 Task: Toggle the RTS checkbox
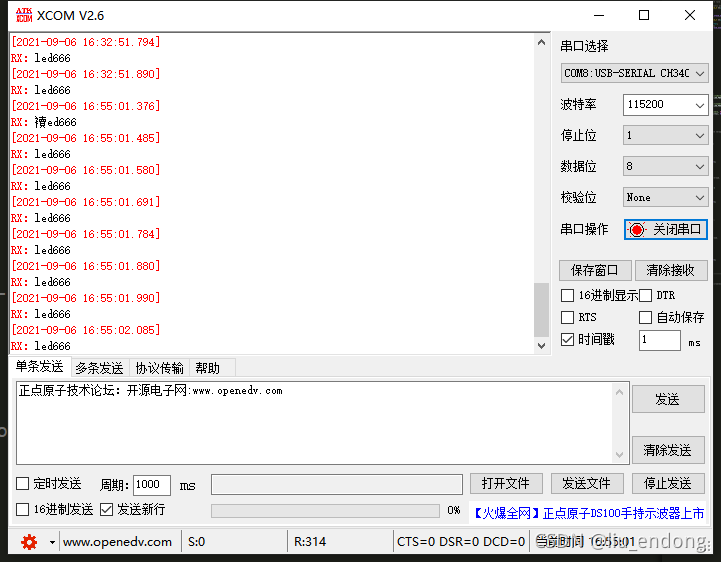point(567,317)
